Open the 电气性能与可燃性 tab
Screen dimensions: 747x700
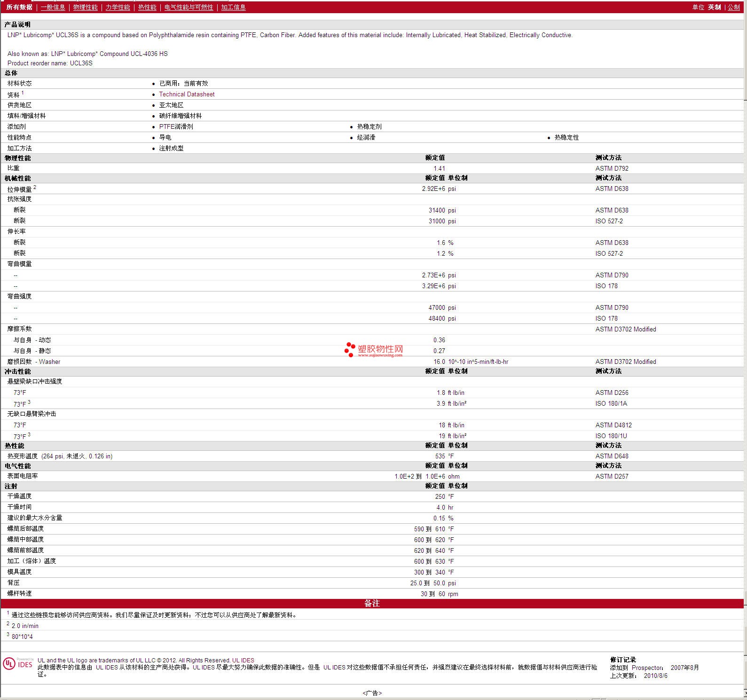(x=189, y=7)
